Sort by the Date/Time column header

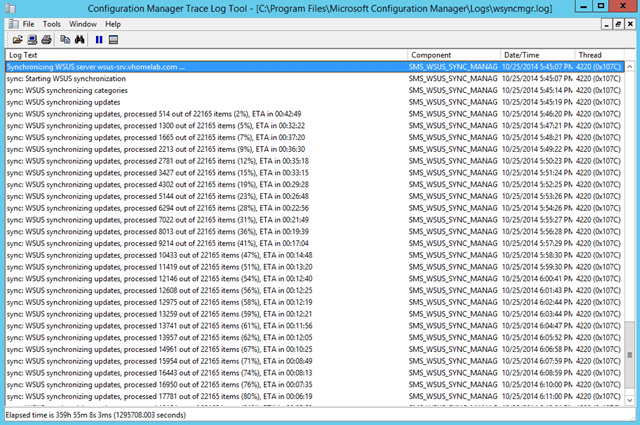[536, 55]
